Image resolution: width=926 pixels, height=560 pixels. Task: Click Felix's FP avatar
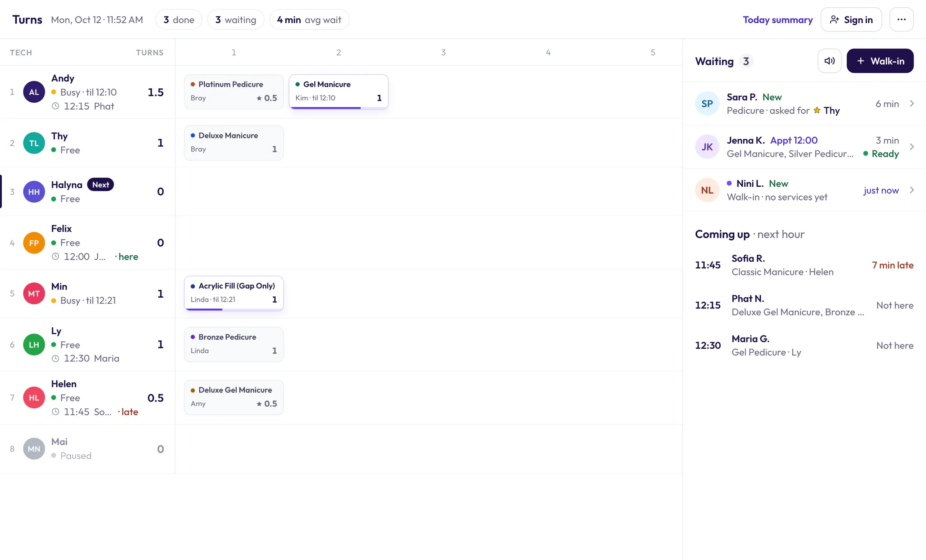pos(34,243)
